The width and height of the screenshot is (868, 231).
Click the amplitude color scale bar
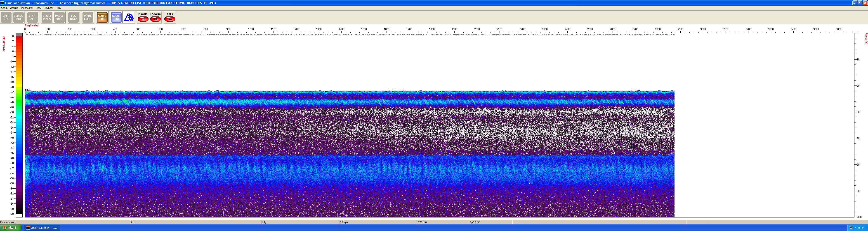point(19,125)
